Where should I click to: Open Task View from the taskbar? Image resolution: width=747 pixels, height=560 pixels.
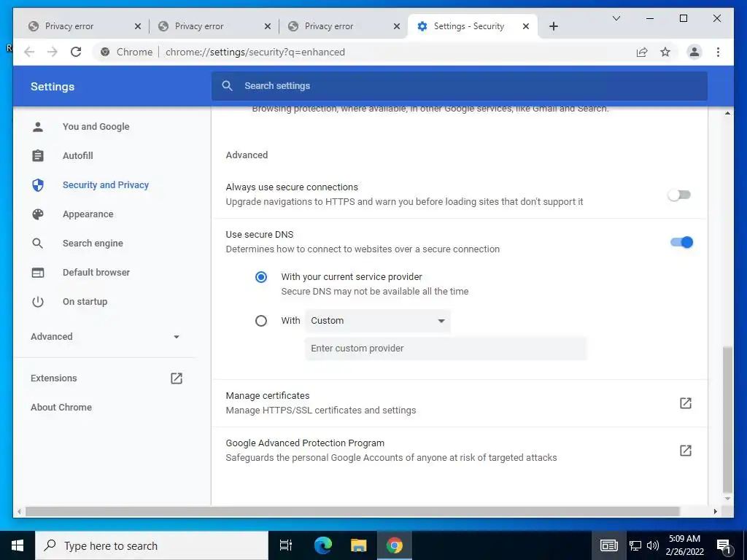pos(286,545)
